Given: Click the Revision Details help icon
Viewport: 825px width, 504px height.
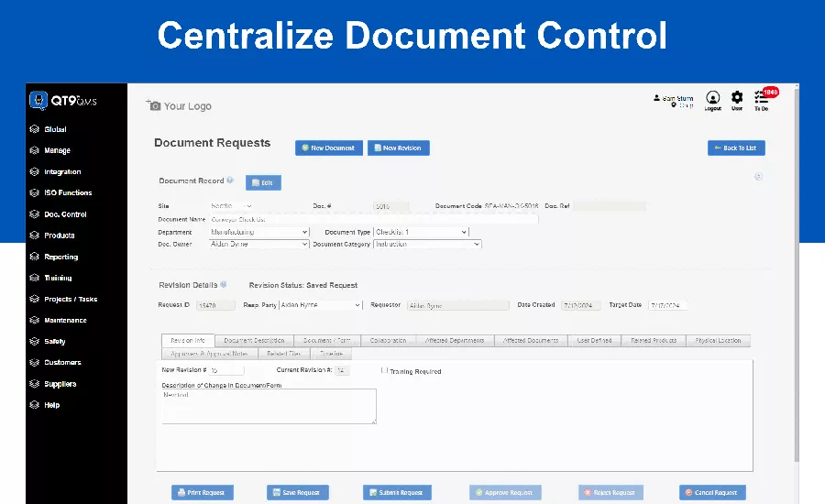Looking at the screenshot, I should coord(224,284).
